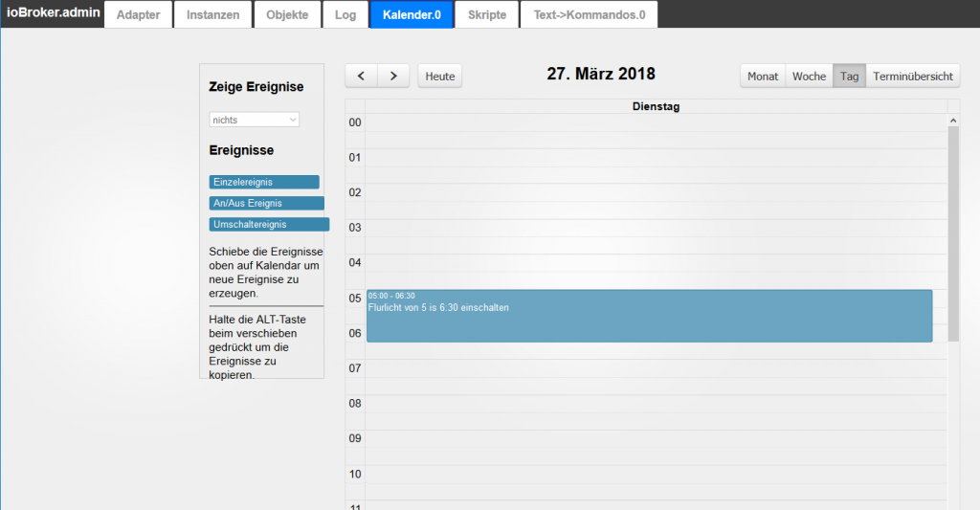
Task: Open the Flurlicht 05:00 - 06:30 event
Action: pos(649,317)
